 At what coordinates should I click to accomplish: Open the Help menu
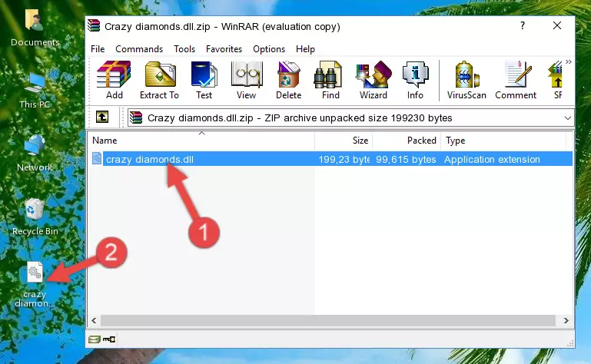click(305, 49)
